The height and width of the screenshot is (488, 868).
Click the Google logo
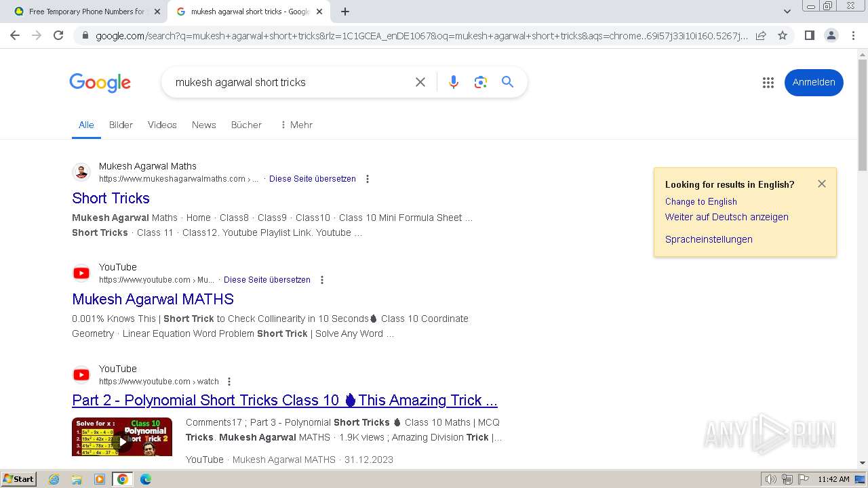click(x=100, y=83)
